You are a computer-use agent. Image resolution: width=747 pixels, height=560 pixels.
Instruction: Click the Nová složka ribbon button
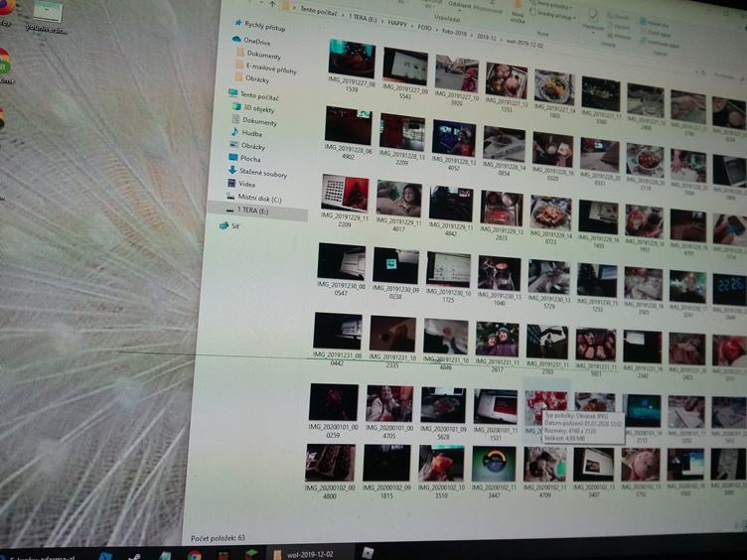(x=518, y=12)
